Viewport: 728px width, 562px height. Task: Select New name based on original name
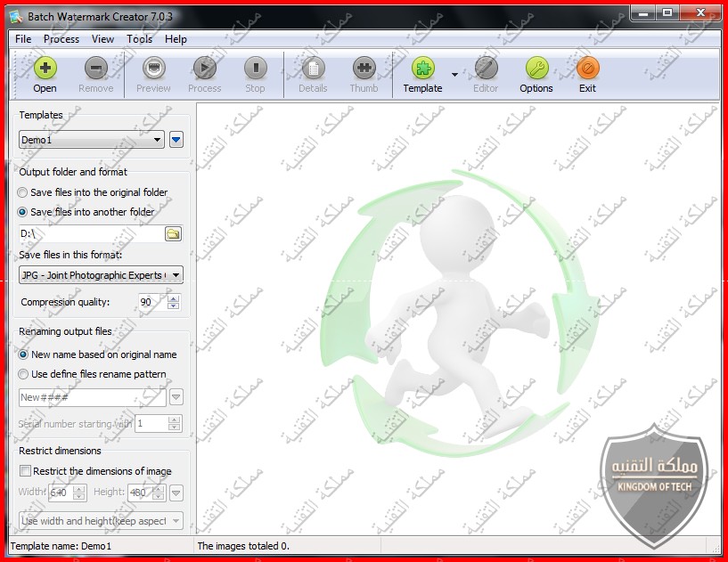(x=97, y=354)
